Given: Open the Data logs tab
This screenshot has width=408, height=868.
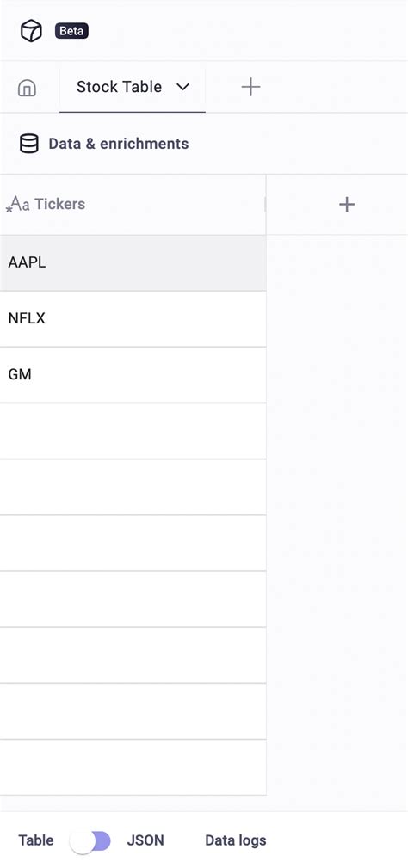Looking at the screenshot, I should click(x=236, y=840).
